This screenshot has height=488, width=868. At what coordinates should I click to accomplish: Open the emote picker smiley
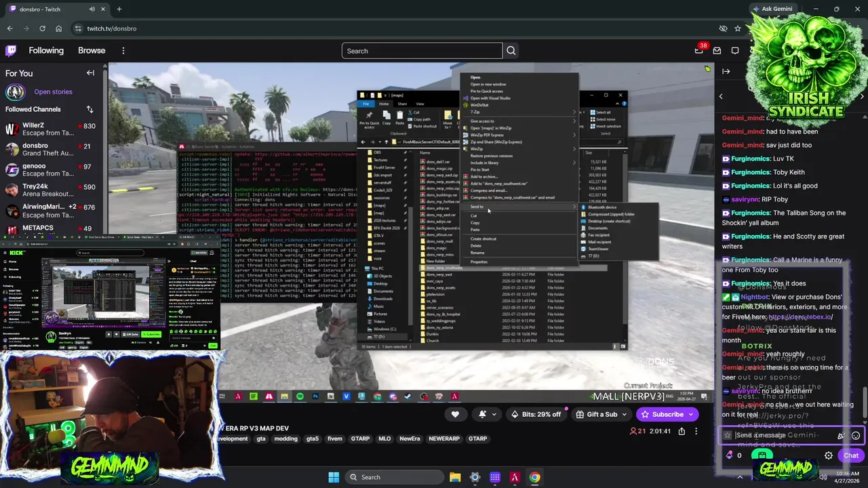pyautogui.click(x=856, y=436)
